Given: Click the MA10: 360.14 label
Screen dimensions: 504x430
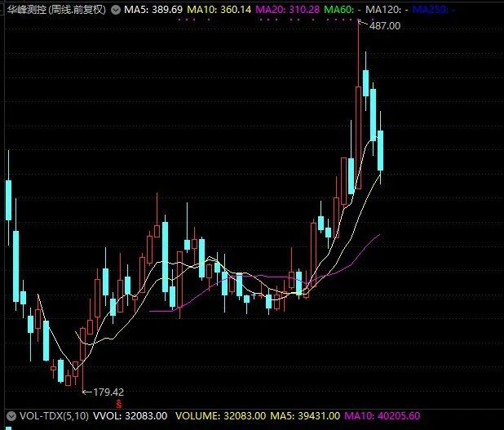Looking at the screenshot, I should pos(219,10).
